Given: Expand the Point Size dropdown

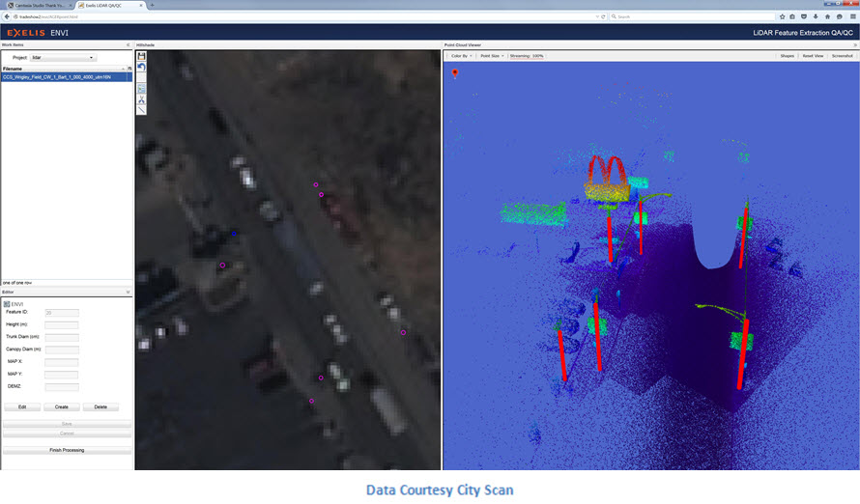Looking at the screenshot, I should [492, 56].
